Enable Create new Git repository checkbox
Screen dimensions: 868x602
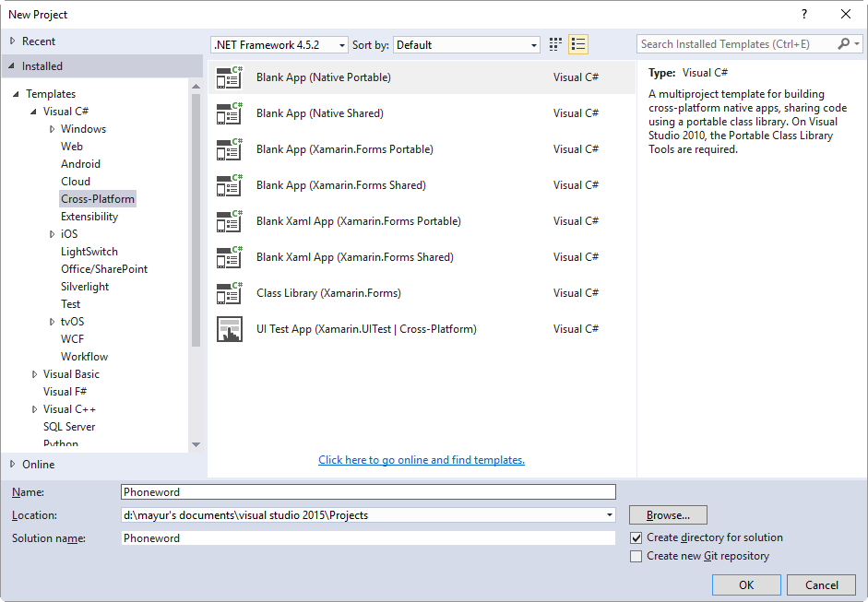click(636, 556)
